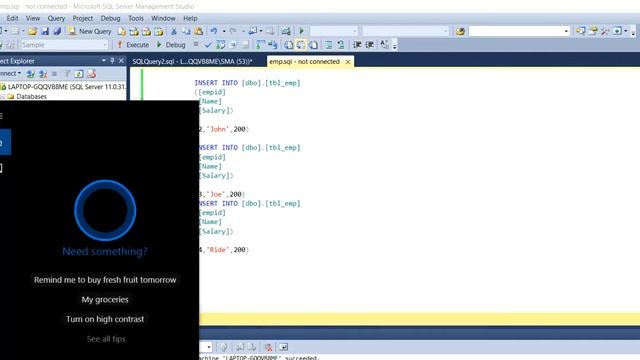Screen dimensions: 640x360
Task: Switch to the SQLQuery2.sql tab
Action: [192, 62]
